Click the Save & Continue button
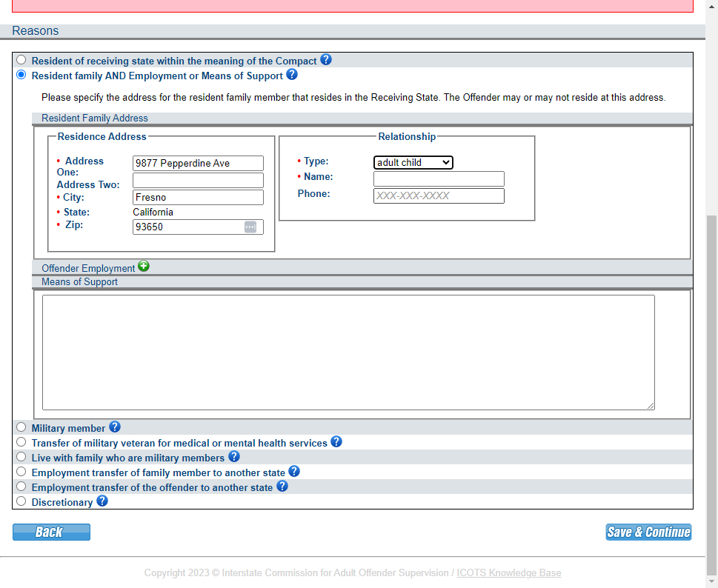The width and height of the screenshot is (718, 588). (648, 532)
